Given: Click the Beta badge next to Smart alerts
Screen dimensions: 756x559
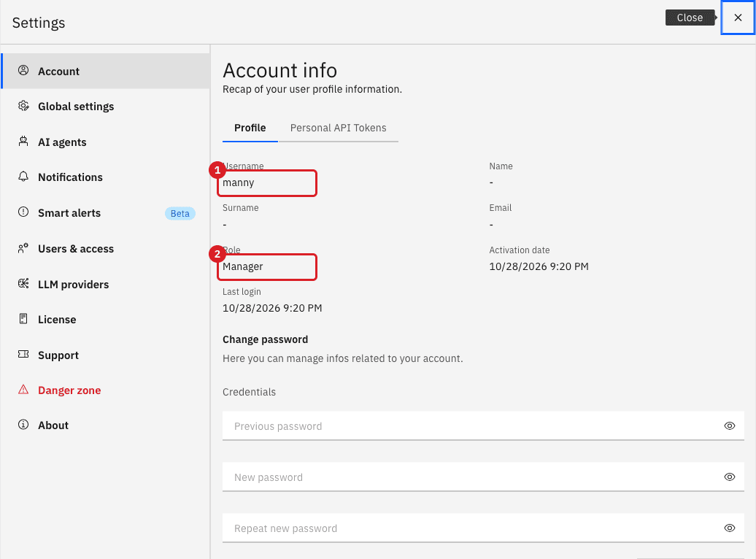Looking at the screenshot, I should point(180,213).
